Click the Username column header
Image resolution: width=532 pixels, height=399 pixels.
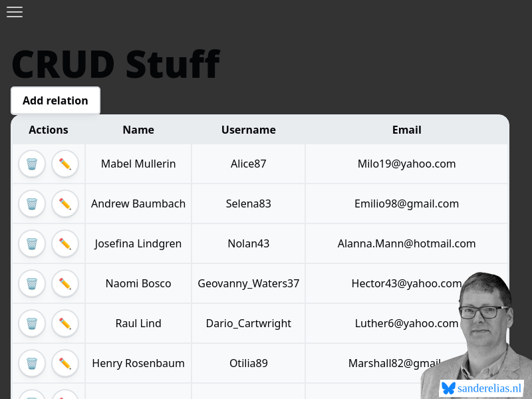[x=248, y=130]
